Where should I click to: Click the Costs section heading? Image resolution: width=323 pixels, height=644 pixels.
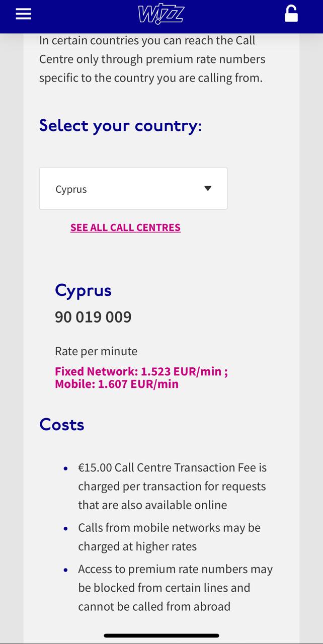(x=61, y=425)
